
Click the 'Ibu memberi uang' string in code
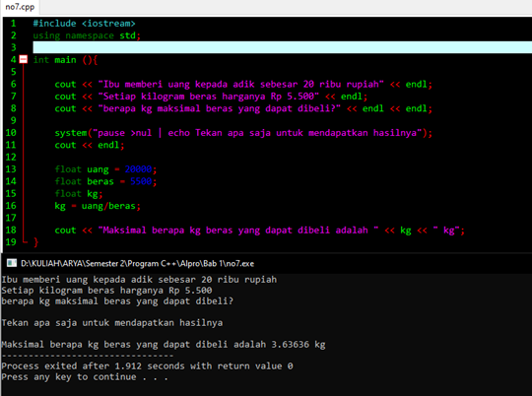[x=241, y=84]
